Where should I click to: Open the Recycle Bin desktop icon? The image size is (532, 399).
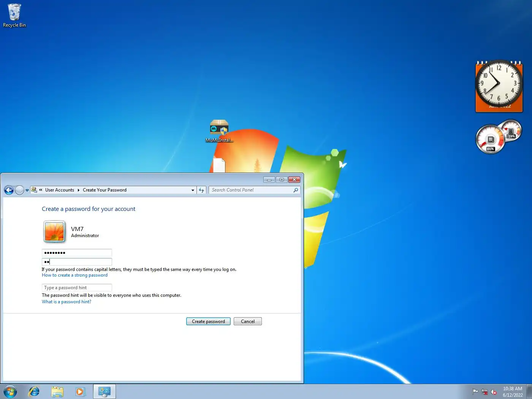(x=14, y=16)
